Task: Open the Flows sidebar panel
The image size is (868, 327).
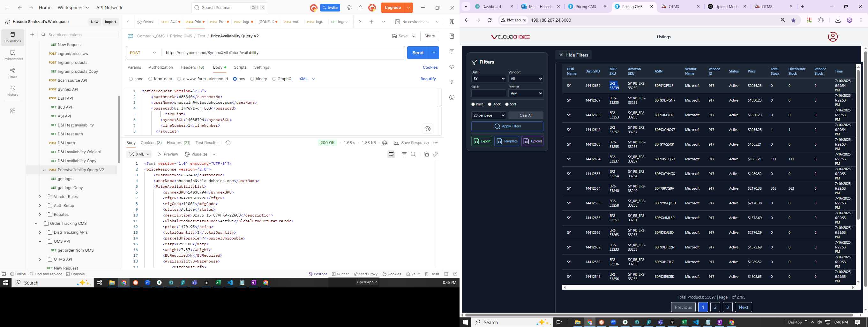Action: point(13,73)
